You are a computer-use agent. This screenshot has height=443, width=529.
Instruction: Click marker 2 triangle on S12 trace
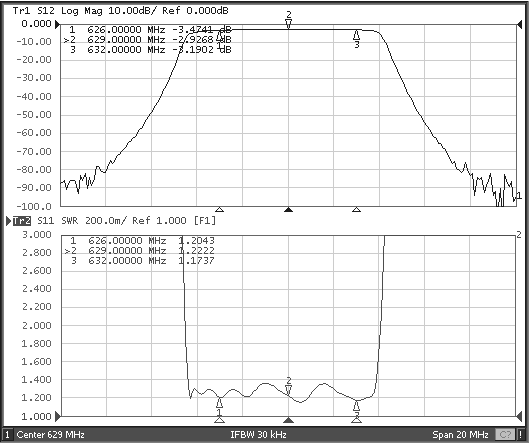tap(288, 24)
